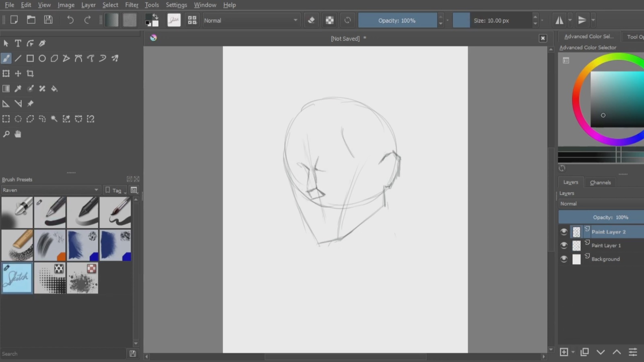
Task: Select the Transform tool
Action: click(6, 74)
